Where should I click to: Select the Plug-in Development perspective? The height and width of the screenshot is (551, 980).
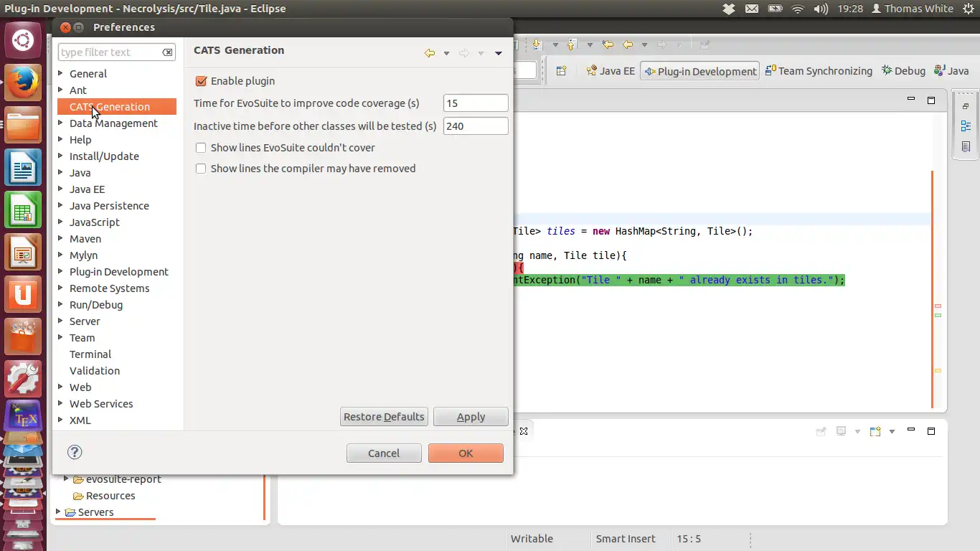(x=700, y=71)
